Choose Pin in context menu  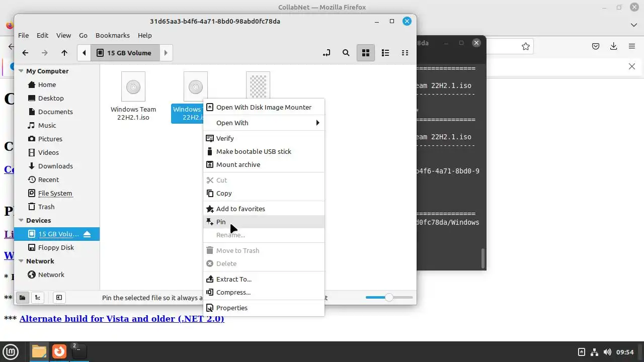click(x=264, y=222)
